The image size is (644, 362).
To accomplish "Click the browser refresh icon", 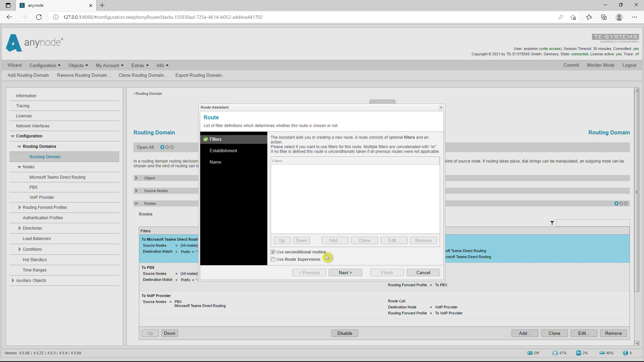I will pyautogui.click(x=39, y=17).
